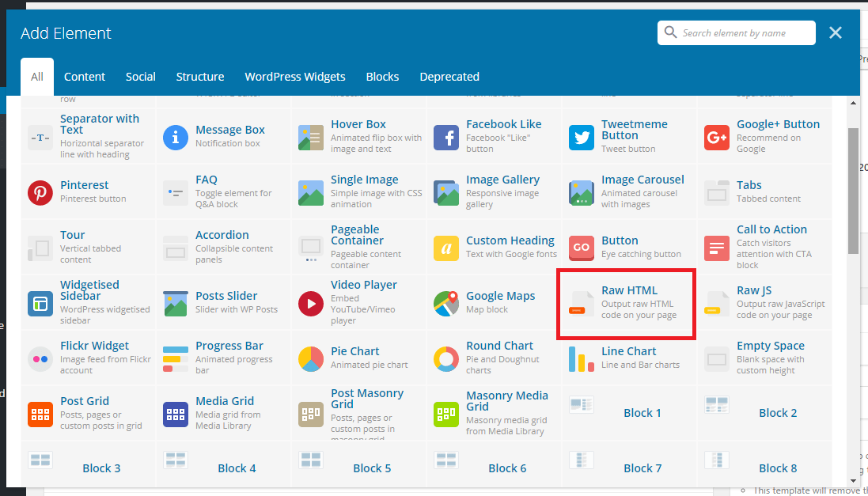Focus the Search element by name field
The width and height of the screenshot is (868, 496).
click(744, 33)
